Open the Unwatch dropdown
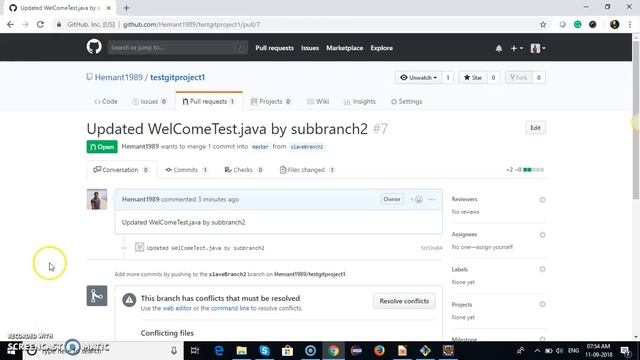The image size is (640, 360). coord(418,78)
